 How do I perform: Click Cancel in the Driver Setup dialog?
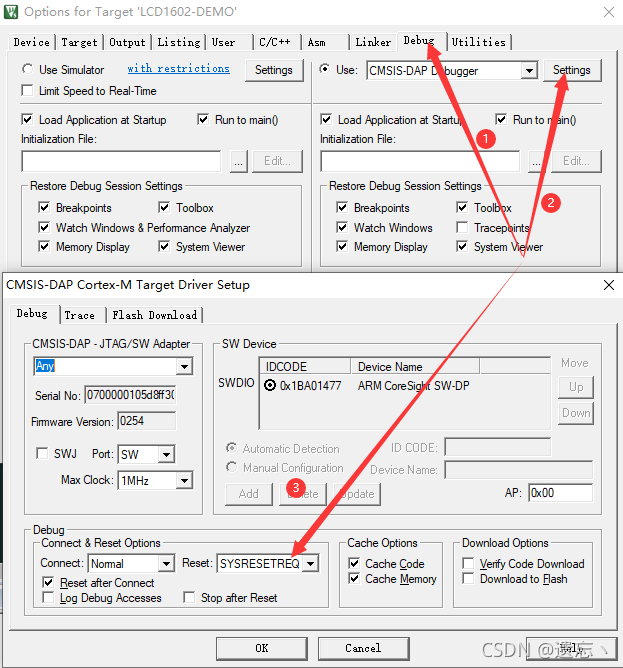[x=363, y=648]
